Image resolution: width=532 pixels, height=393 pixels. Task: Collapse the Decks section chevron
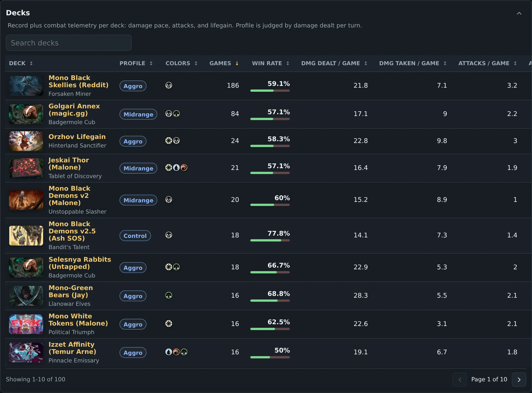coord(519,13)
